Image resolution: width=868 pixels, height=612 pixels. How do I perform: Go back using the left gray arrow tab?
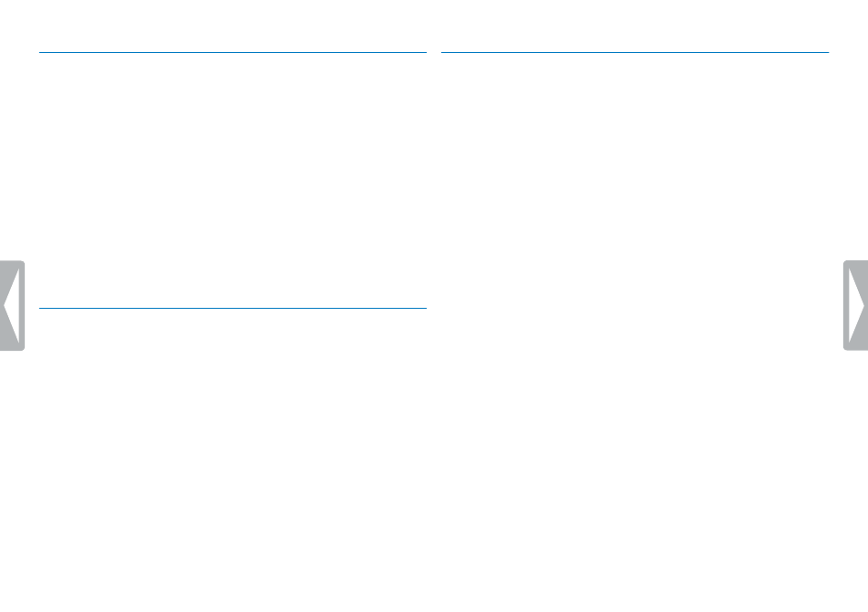pyautogui.click(x=12, y=305)
